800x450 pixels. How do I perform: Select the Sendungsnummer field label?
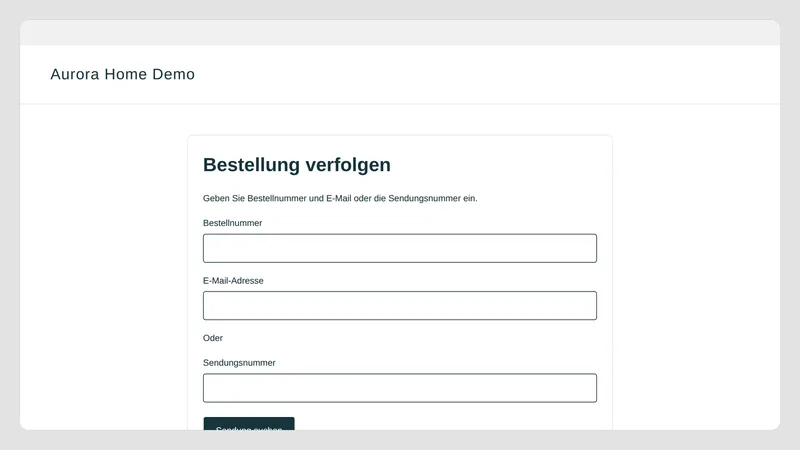pyautogui.click(x=239, y=363)
